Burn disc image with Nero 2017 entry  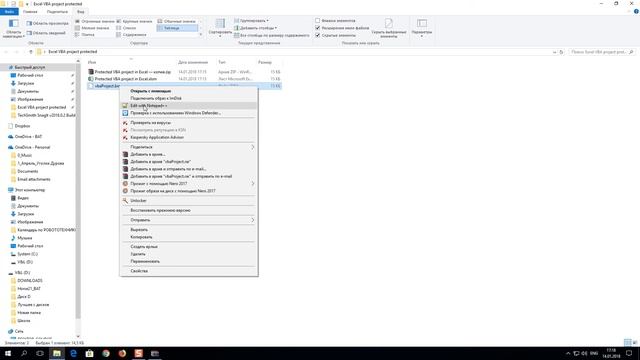click(189, 191)
